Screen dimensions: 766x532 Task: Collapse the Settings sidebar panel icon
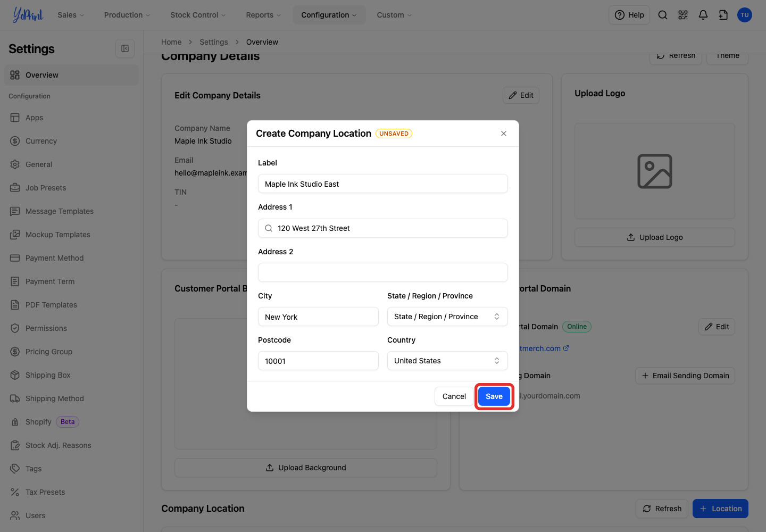[125, 48]
